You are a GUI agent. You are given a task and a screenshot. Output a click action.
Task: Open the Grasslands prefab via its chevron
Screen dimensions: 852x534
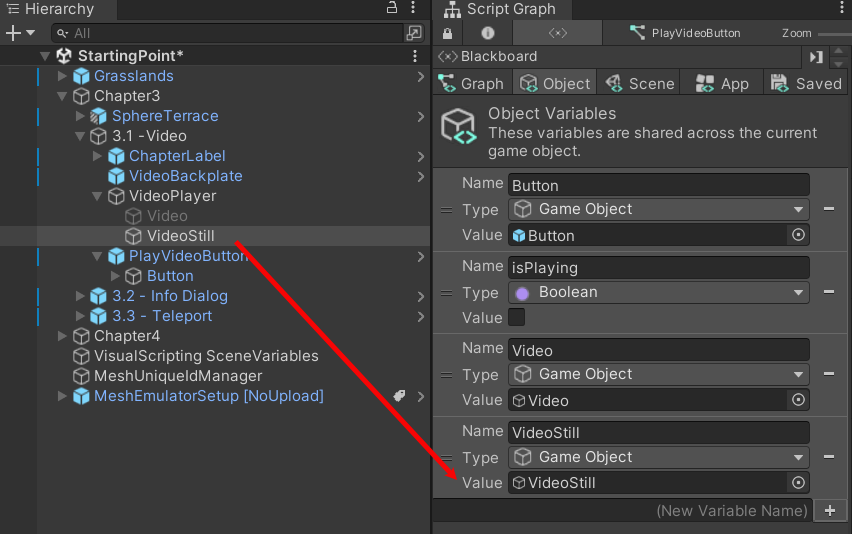(421, 77)
